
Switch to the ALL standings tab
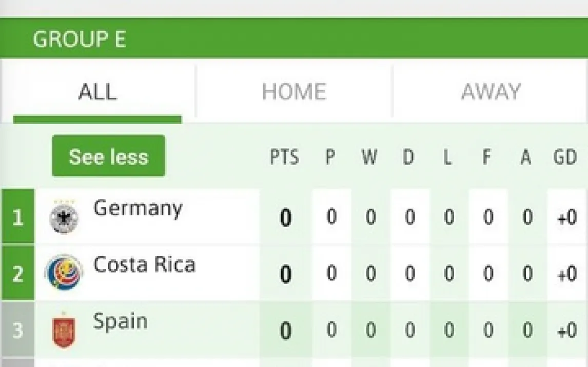[97, 92]
